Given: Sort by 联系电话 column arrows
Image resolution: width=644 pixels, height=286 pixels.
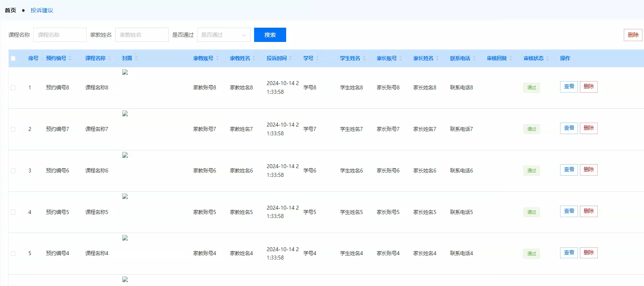Looking at the screenshot, I should point(474,58).
